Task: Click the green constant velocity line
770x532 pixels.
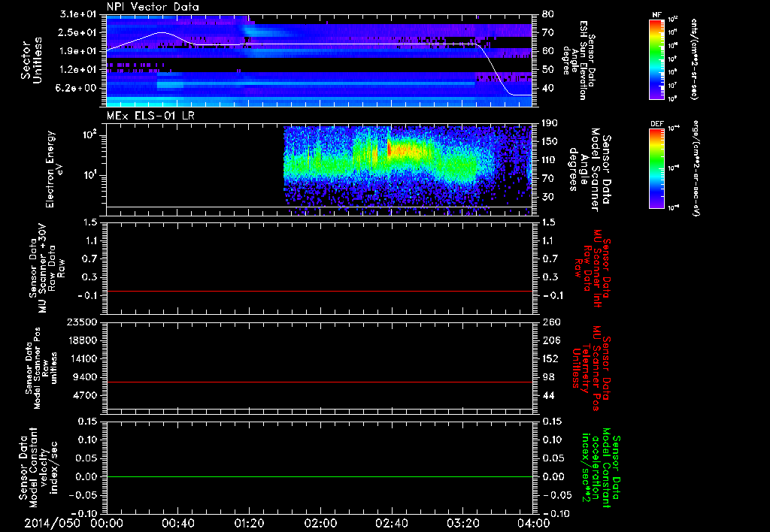Action: [319, 476]
